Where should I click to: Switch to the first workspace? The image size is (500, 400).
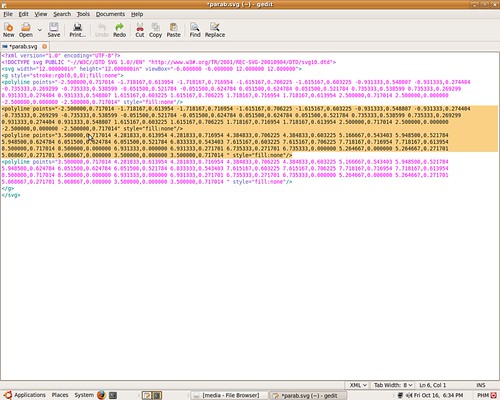(x=147, y=396)
